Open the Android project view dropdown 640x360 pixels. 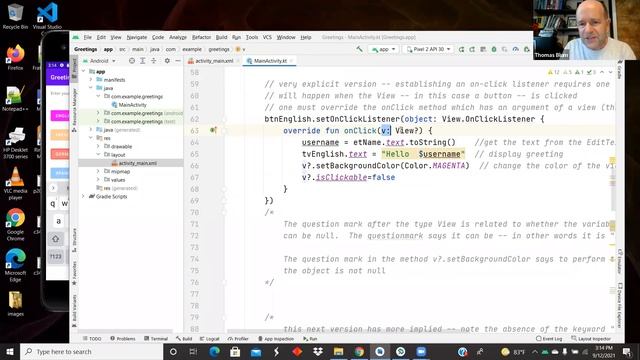(x=99, y=61)
